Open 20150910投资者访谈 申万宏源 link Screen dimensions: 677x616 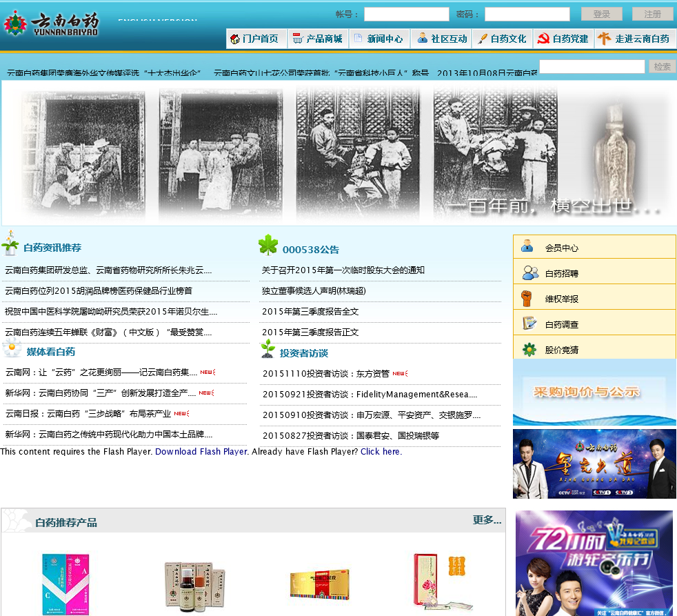372,415
